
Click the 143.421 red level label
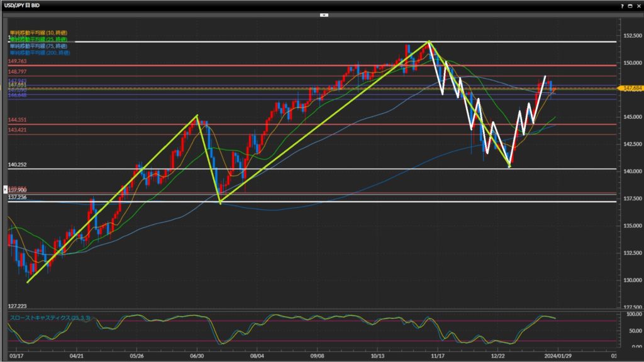coord(17,130)
